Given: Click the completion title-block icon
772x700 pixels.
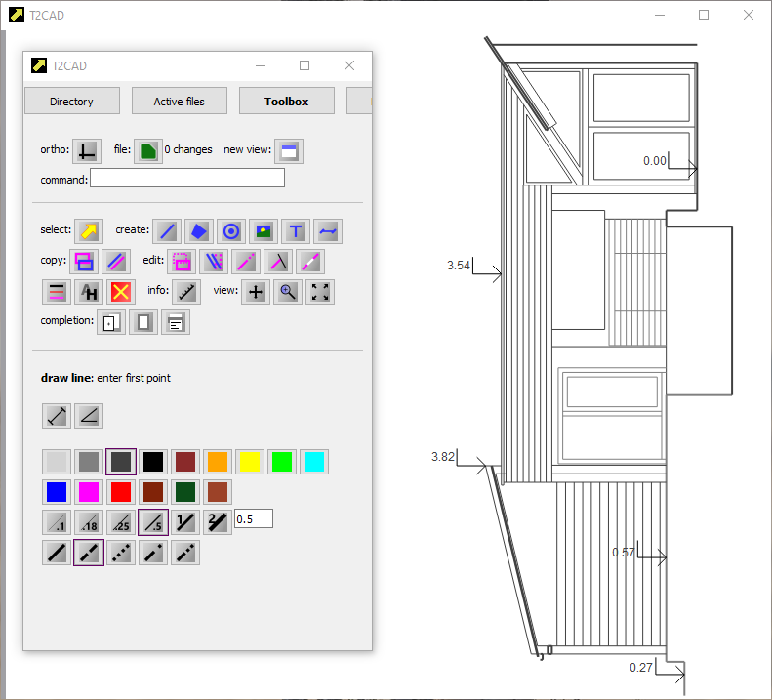Looking at the screenshot, I should [x=176, y=322].
